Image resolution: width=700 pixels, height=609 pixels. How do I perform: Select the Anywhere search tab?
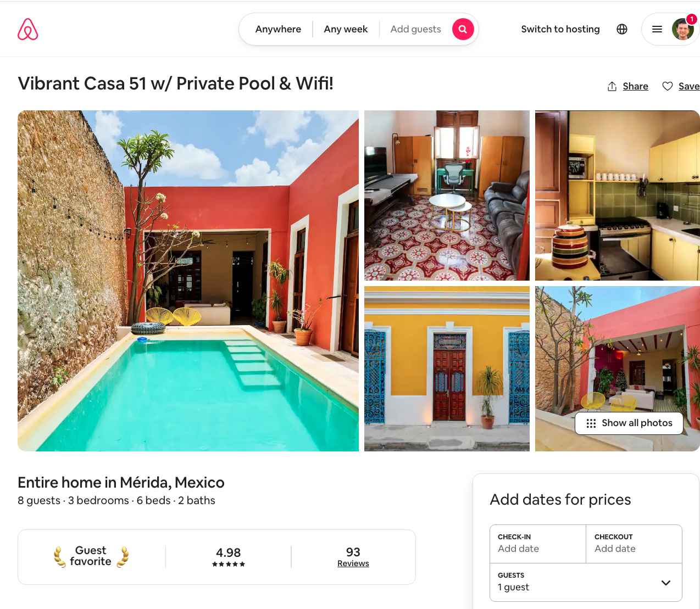[x=278, y=29]
